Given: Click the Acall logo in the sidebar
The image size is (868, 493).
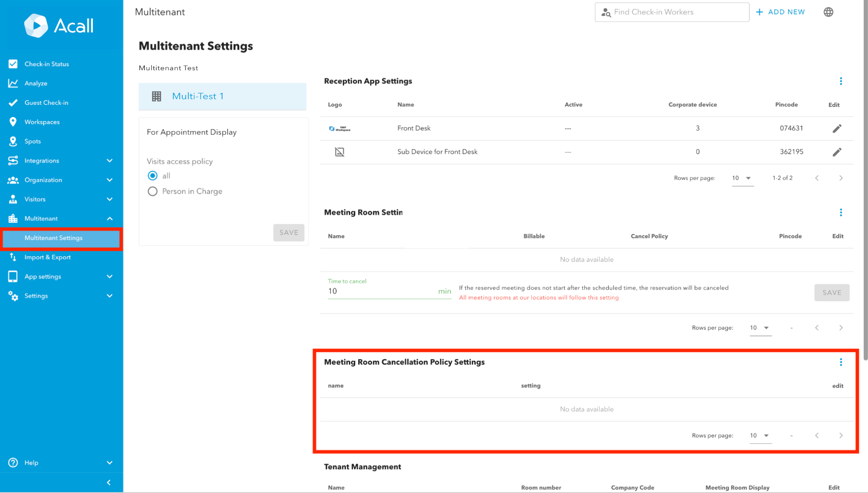Looking at the screenshot, I should pos(59,26).
